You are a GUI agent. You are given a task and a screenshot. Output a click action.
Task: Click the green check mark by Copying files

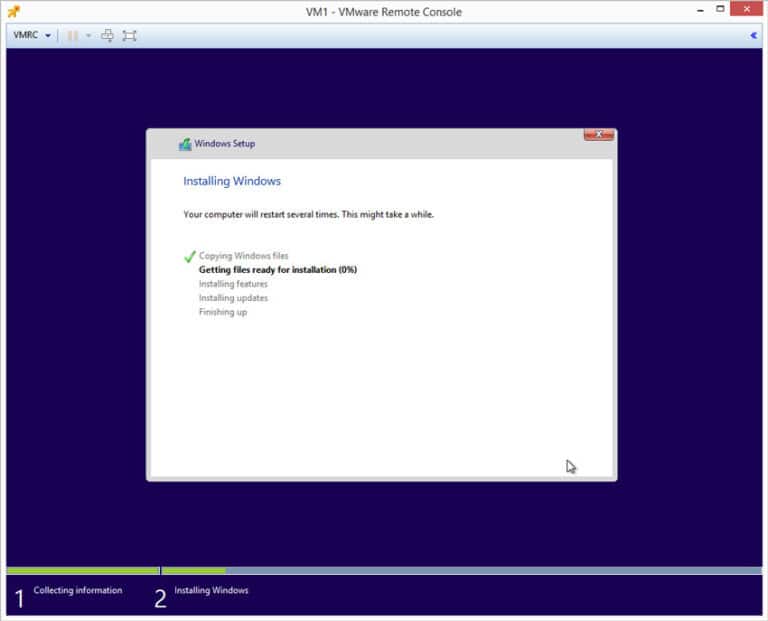[x=190, y=256]
